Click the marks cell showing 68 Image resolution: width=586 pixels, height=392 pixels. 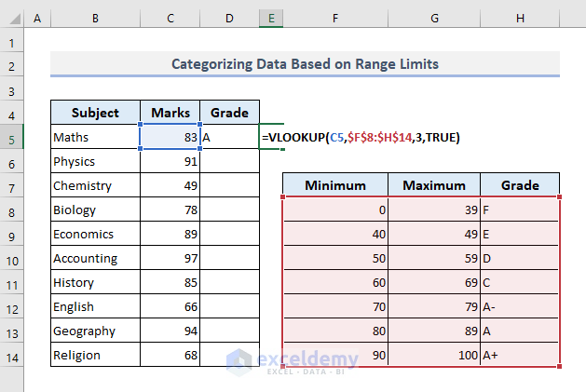pyautogui.click(x=170, y=355)
